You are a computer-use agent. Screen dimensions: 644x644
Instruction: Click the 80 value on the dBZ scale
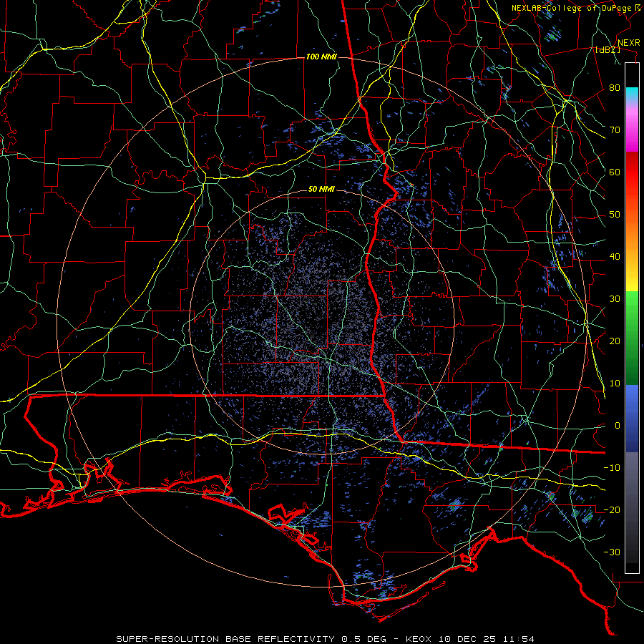pyautogui.click(x=615, y=87)
